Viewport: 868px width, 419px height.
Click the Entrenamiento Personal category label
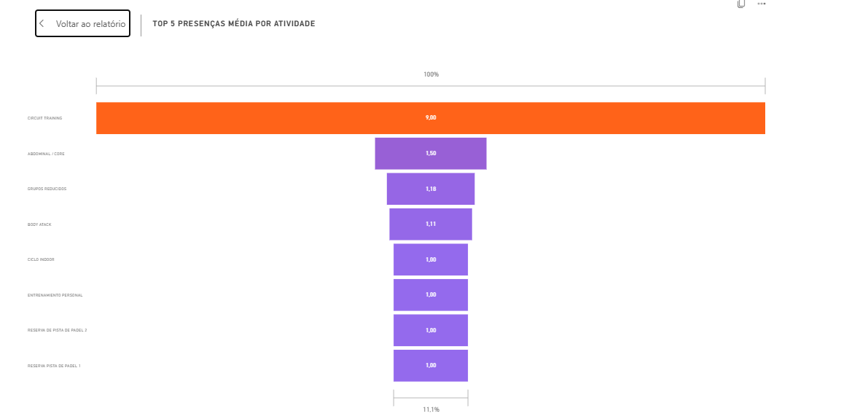click(x=55, y=295)
